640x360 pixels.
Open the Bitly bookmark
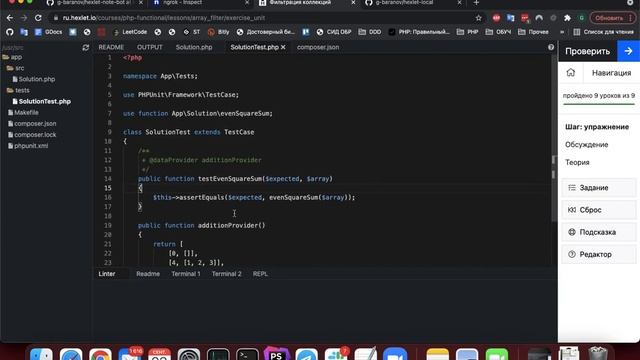218,32
